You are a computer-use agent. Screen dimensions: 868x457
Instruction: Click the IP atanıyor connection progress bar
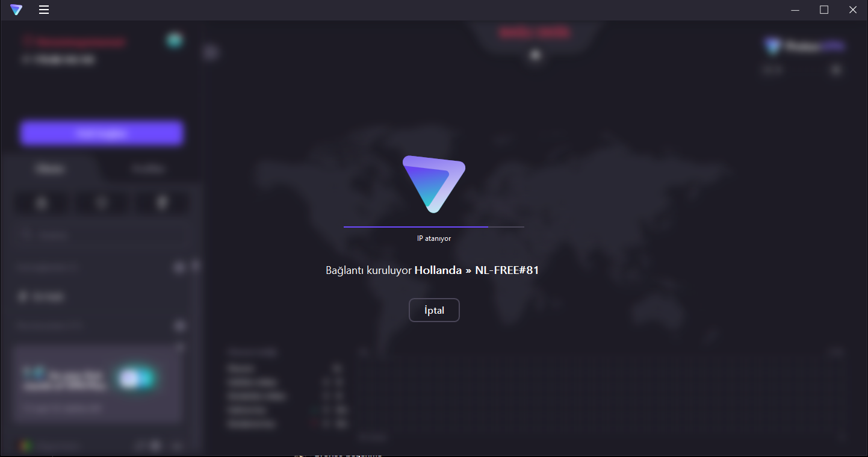(x=434, y=227)
